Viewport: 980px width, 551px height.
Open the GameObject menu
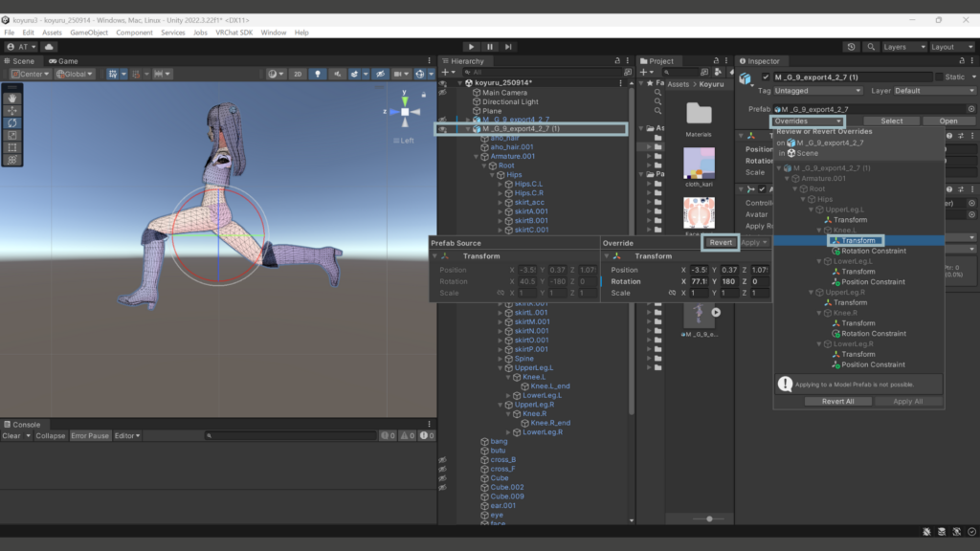pos(88,33)
